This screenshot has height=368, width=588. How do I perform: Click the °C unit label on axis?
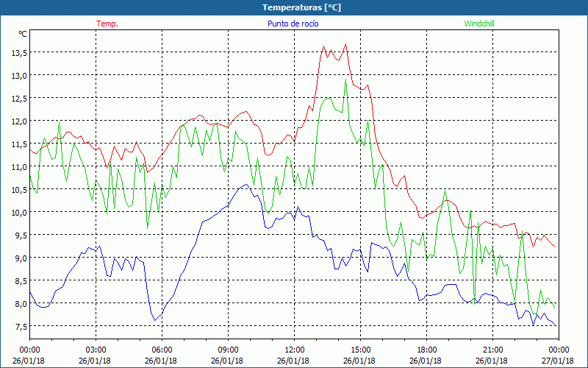coord(23,34)
